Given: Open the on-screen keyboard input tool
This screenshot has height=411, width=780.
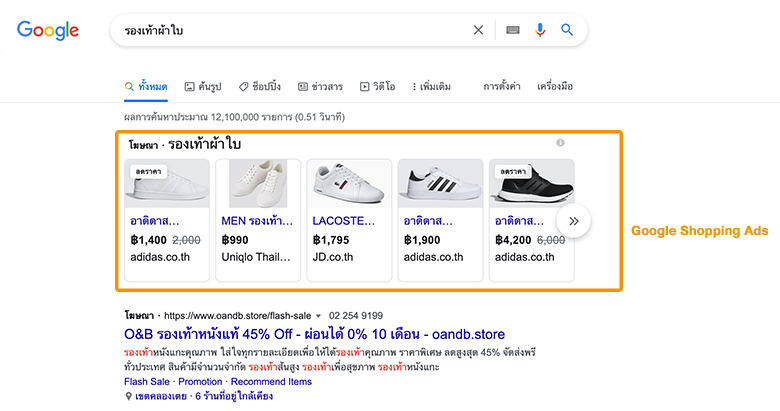Looking at the screenshot, I should (513, 30).
